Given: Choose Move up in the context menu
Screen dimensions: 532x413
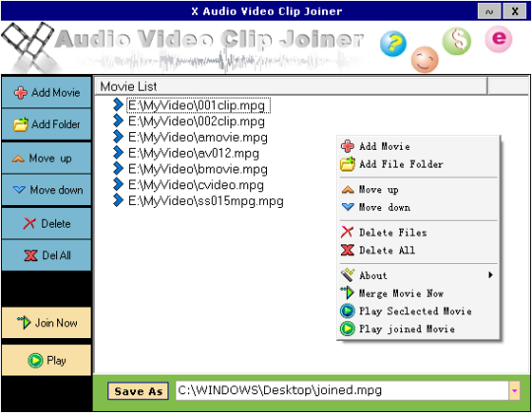Looking at the screenshot, I should (419, 189).
